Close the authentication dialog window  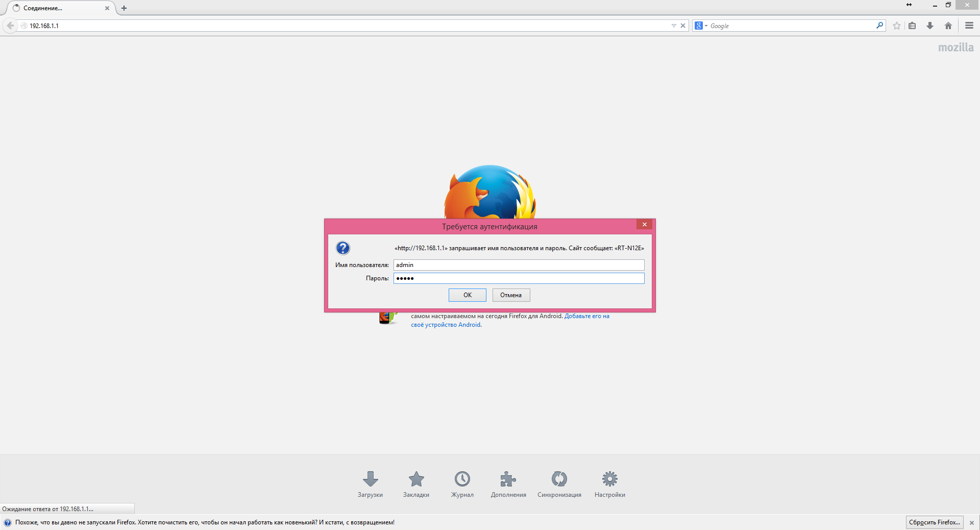coord(645,225)
